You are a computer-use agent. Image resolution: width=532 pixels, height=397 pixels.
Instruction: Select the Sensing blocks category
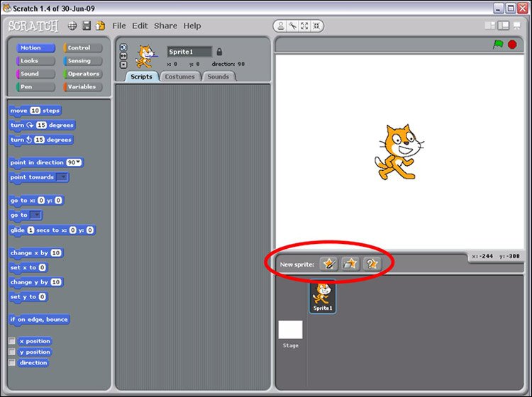pos(83,61)
